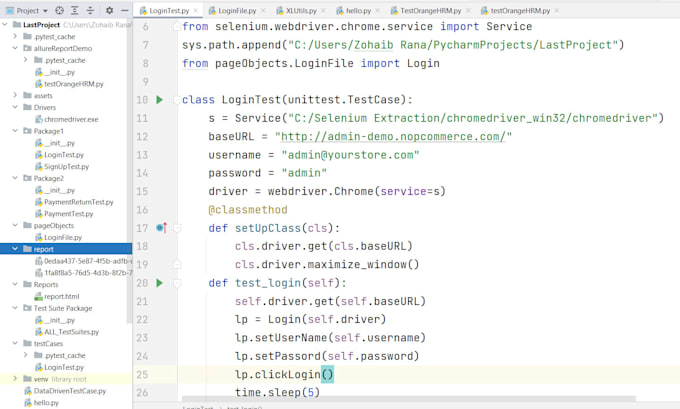This screenshot has width=680, height=409.
Task: Click the Select Opened File target icon
Action: click(x=60, y=10)
